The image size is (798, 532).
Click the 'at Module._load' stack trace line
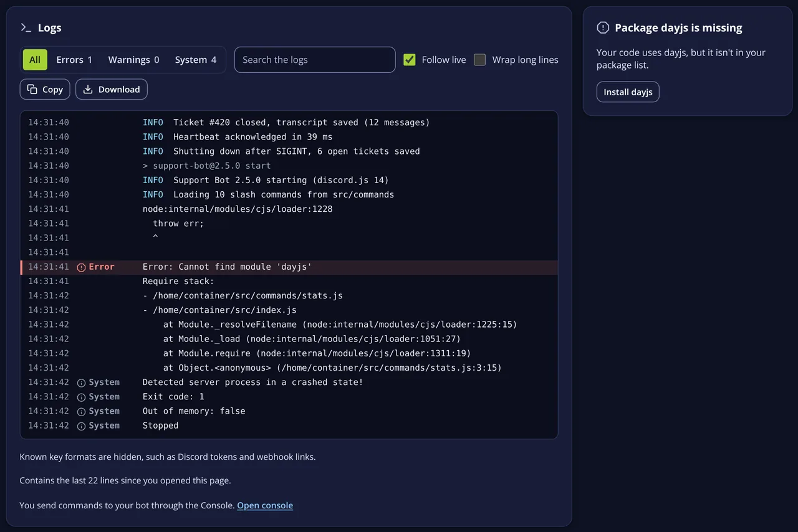click(x=289, y=339)
